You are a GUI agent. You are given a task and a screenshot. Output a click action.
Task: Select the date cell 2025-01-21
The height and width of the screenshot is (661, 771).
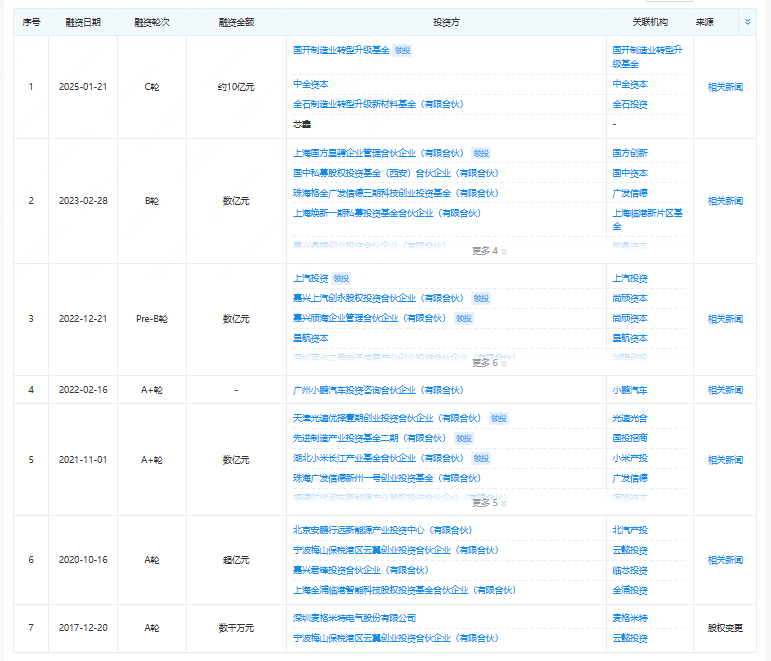(x=83, y=87)
